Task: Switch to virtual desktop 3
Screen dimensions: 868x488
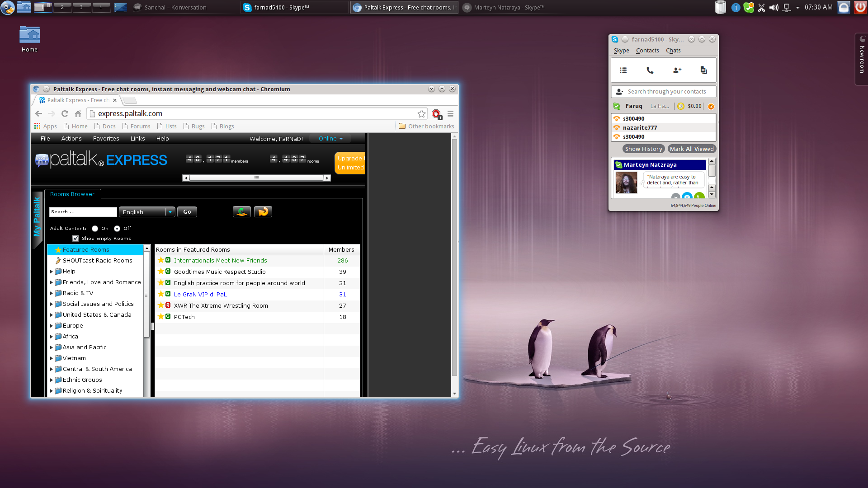Action: pos(81,7)
